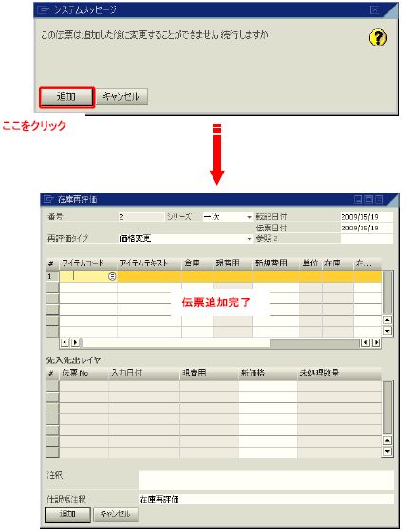Click the 追加 button at bottom of 在庫再評価 window
Screen dimensions: 407x532
pos(67,514)
